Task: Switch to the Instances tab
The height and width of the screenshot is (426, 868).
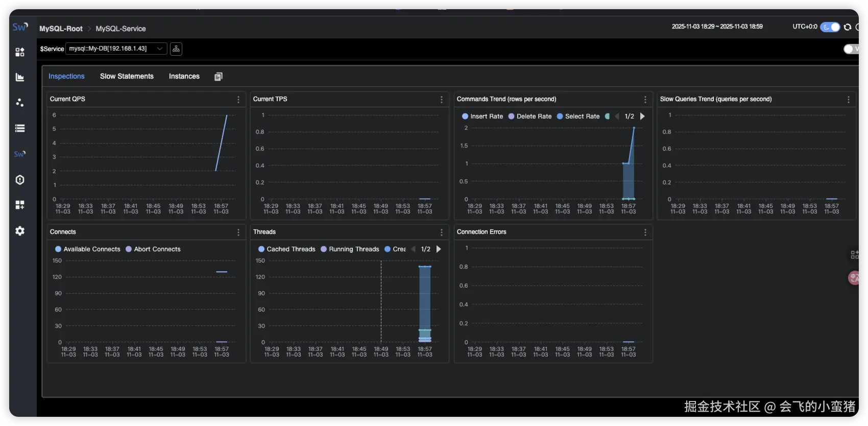Action: click(184, 76)
